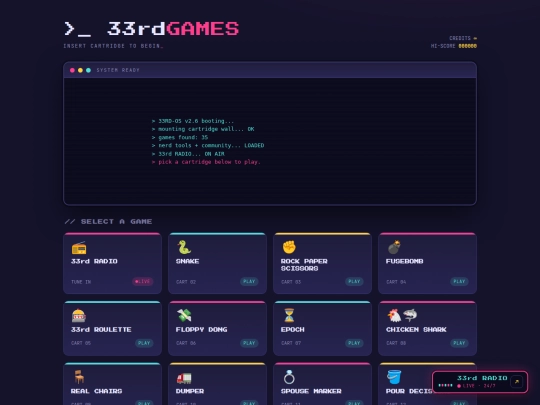Viewport: 540px width, 405px height.
Task: Click the Dumper truck icon
Action: 184,377
